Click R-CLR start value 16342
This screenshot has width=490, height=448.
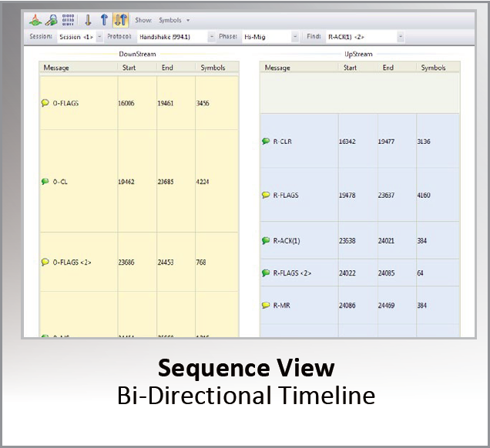[347, 142]
